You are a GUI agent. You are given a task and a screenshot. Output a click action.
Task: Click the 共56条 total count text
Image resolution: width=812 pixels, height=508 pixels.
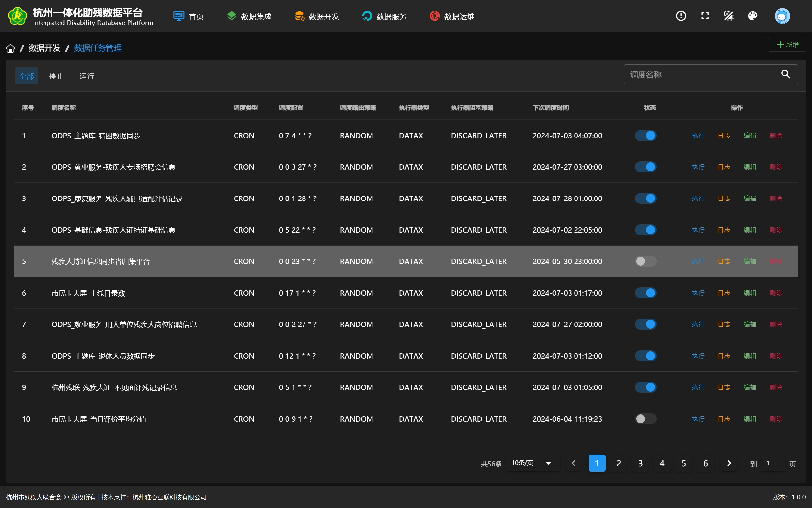coord(491,464)
